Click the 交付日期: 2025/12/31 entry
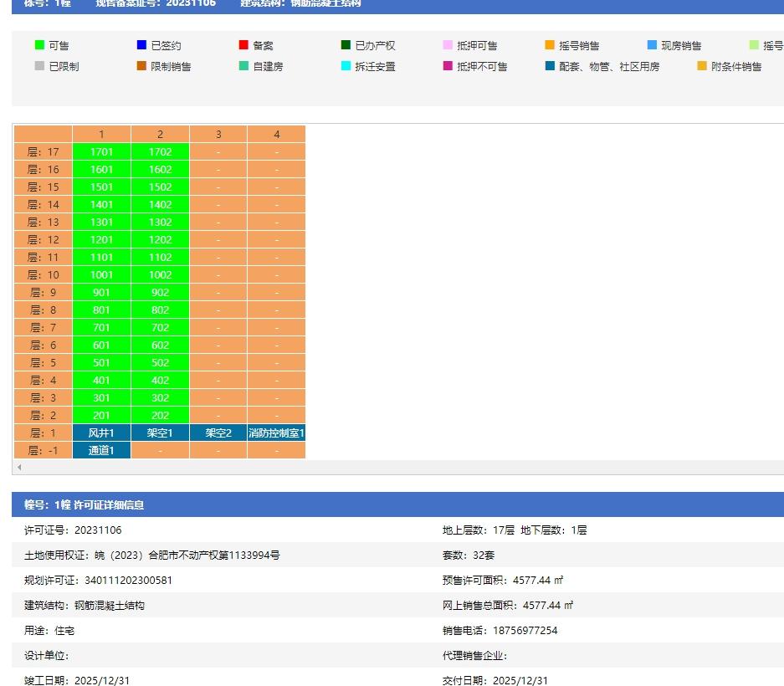The height and width of the screenshot is (686, 784). click(495, 680)
